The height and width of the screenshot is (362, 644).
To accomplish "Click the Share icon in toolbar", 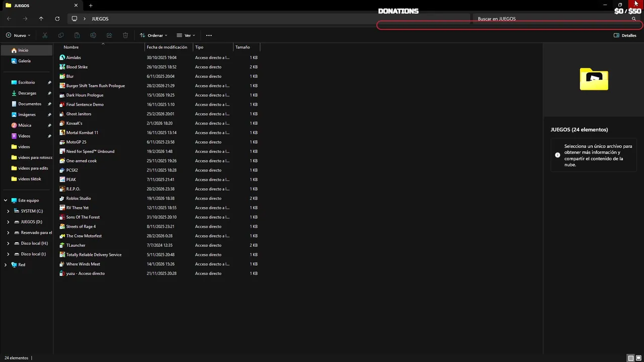I will [109, 35].
